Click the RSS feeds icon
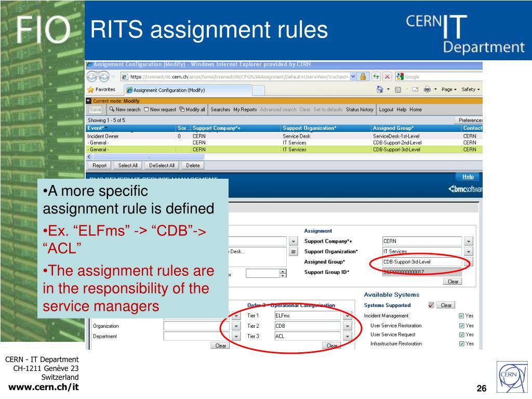 398,89
